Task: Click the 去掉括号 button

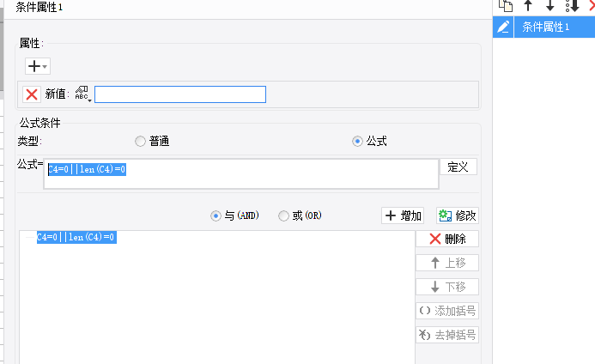Action: (447, 335)
